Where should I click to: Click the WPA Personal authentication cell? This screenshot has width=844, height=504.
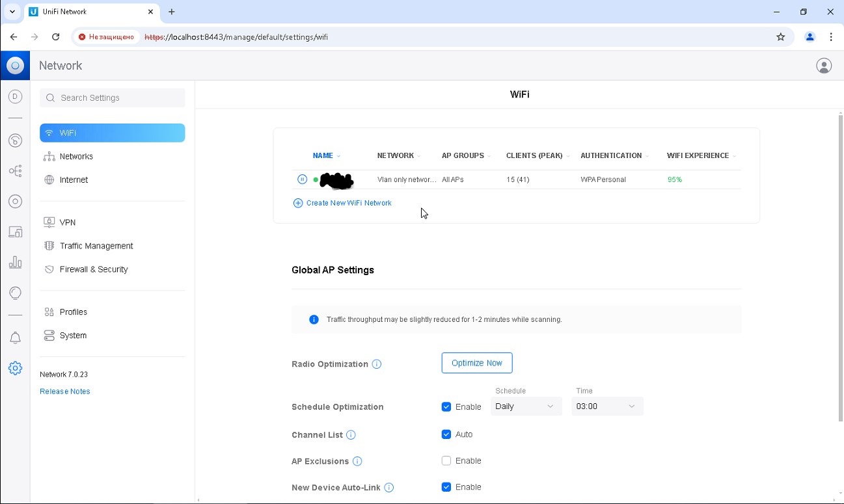click(603, 179)
